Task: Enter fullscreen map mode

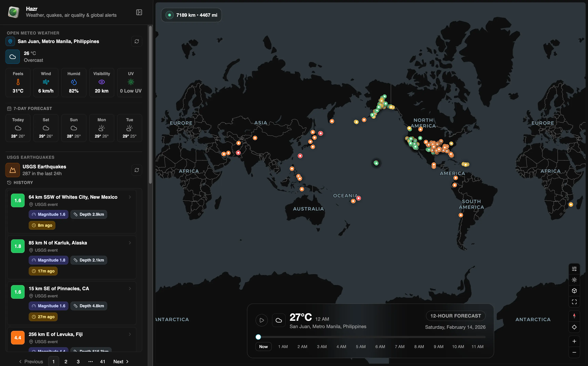Action: [574, 302]
